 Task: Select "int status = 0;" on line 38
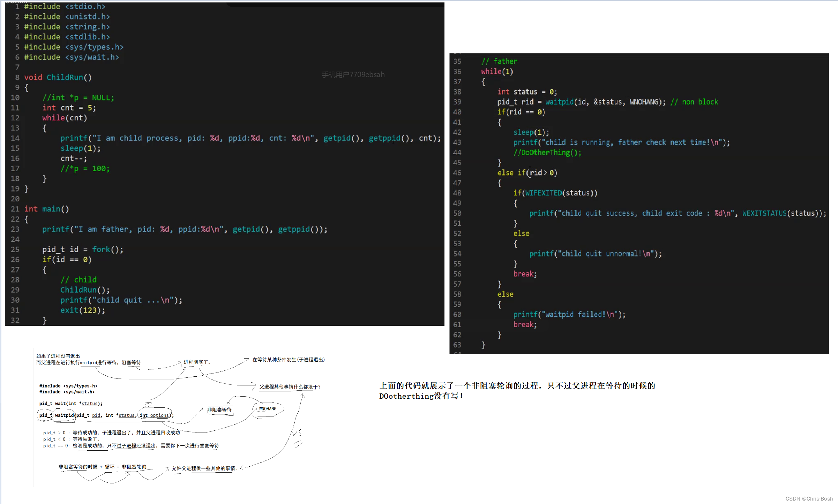pos(527,92)
